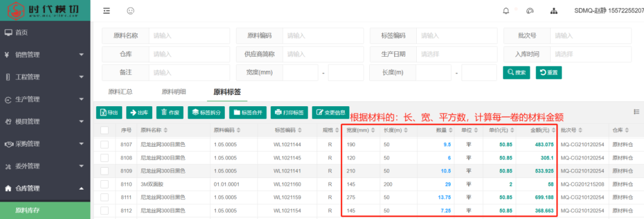
Task: Expand 销售管理 sidebar menu
Action: tap(45, 55)
